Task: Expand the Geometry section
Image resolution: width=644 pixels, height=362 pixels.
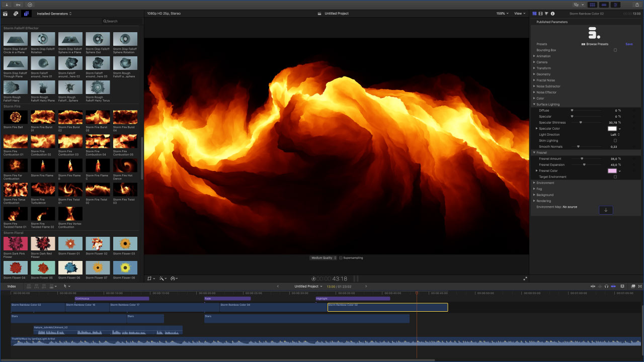Action: [x=534, y=74]
